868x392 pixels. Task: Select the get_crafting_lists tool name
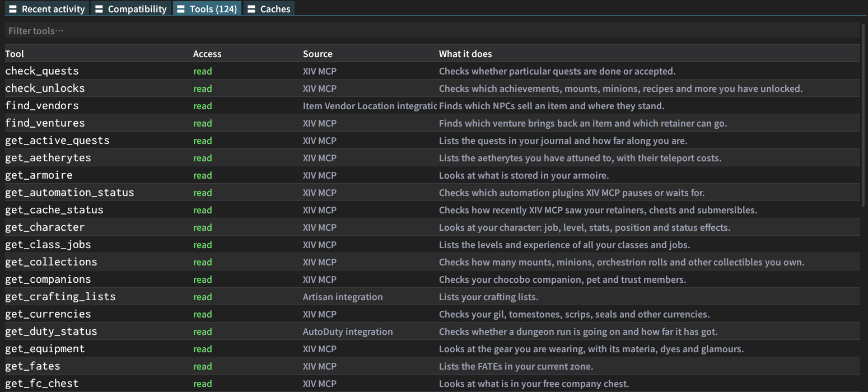click(60, 297)
